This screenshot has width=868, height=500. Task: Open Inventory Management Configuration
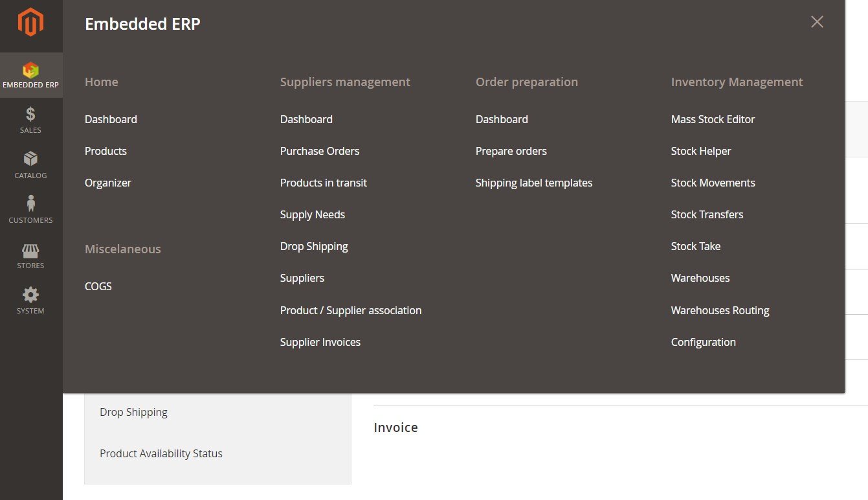pyautogui.click(x=704, y=342)
